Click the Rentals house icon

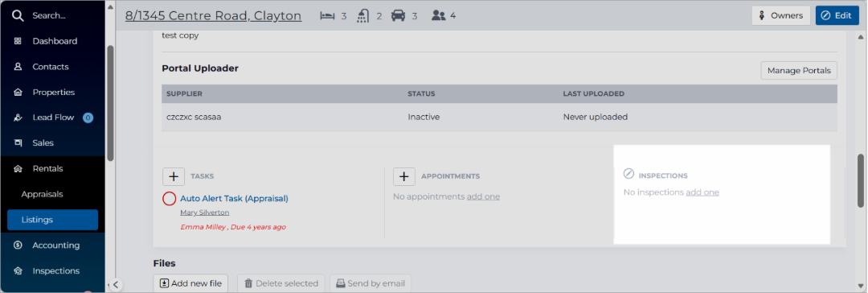tap(18, 169)
